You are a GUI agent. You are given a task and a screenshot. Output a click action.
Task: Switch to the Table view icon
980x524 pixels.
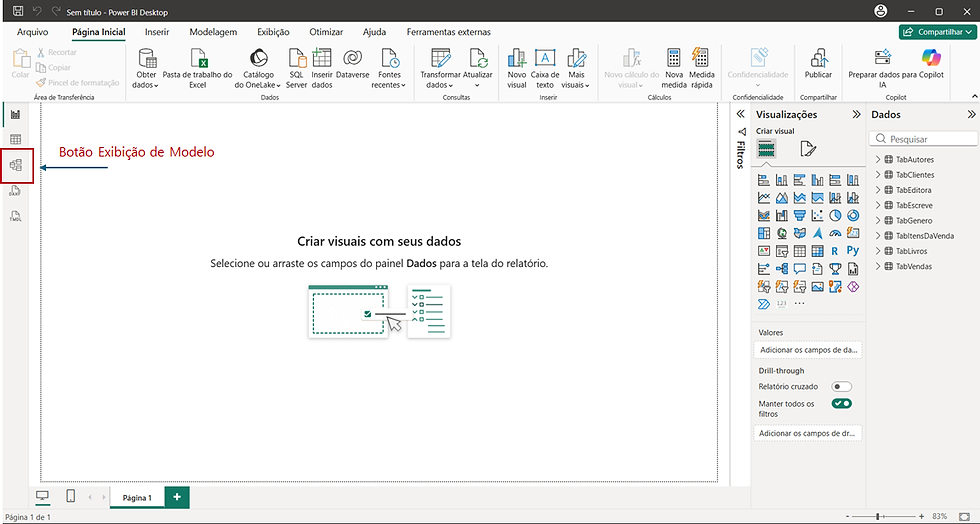(x=16, y=139)
